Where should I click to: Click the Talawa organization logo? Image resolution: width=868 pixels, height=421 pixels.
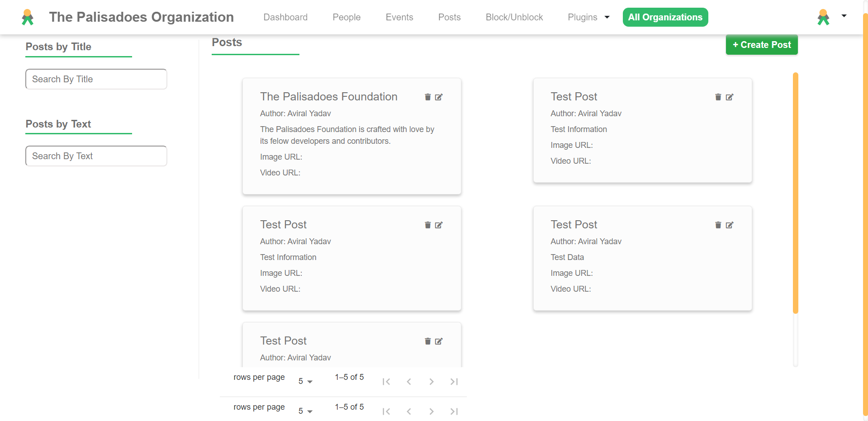pos(27,17)
